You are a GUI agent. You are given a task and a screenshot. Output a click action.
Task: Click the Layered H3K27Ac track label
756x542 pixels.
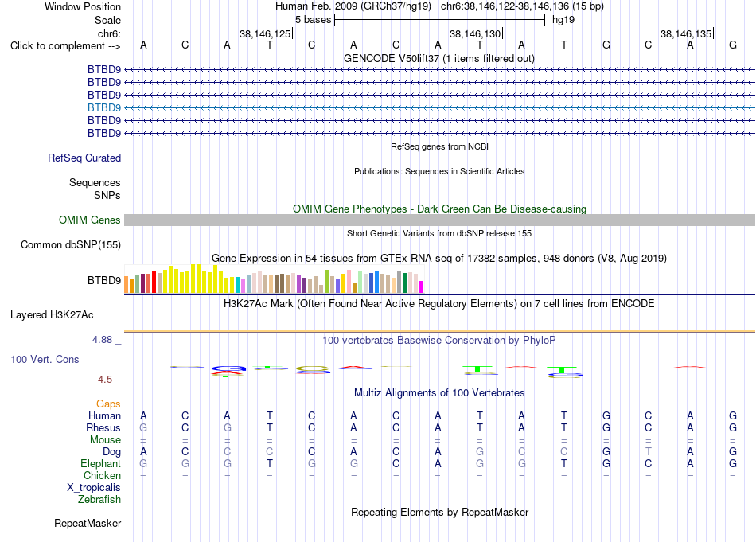click(52, 315)
